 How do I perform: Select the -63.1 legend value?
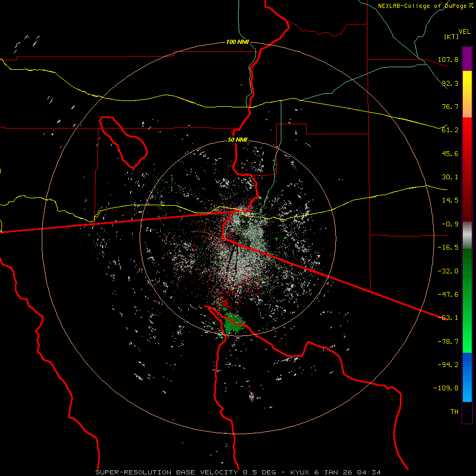[x=448, y=318]
